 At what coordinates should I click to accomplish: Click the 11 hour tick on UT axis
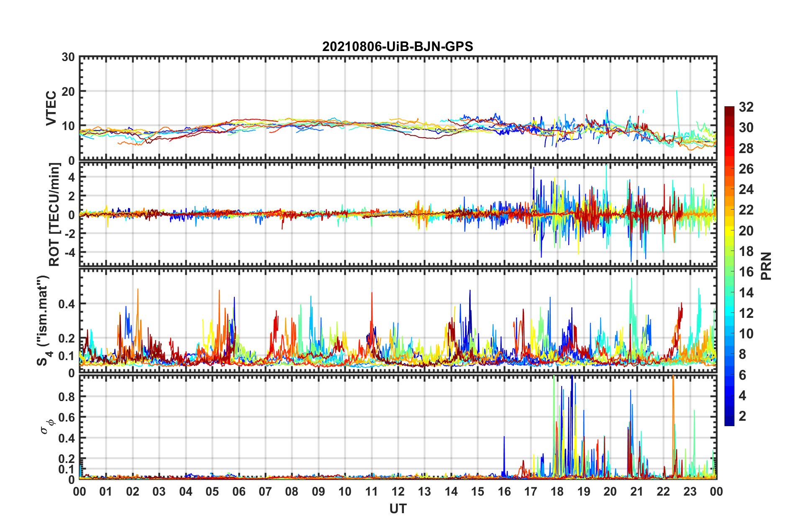pos(372,491)
